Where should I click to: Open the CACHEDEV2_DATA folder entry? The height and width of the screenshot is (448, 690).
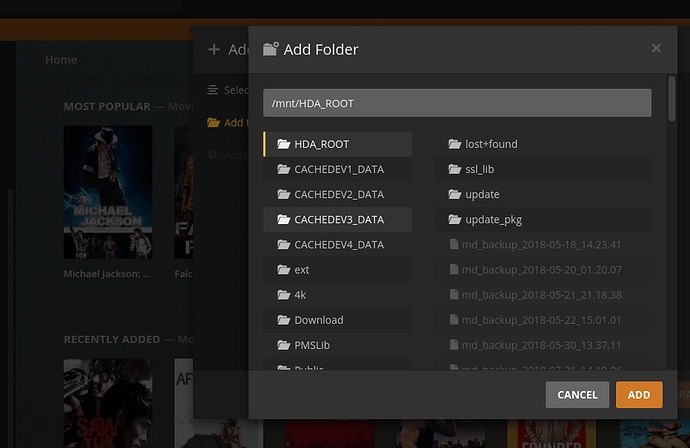[x=338, y=195]
